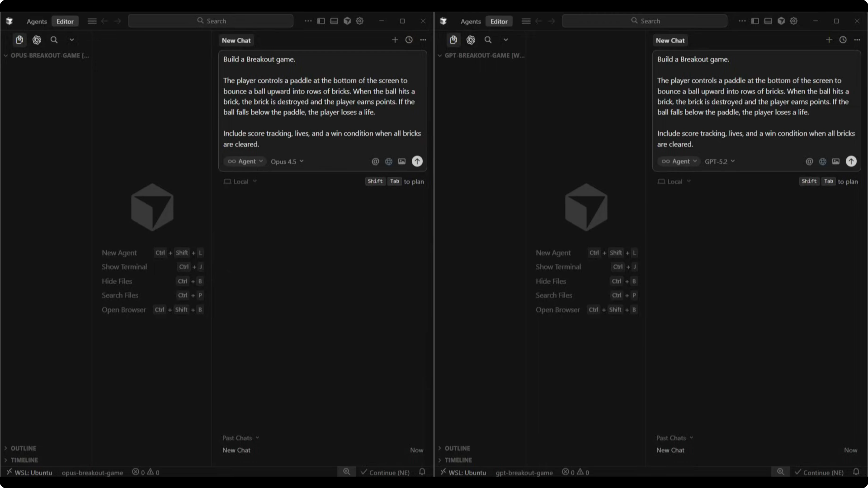Select the Editor tab in the right window
This screenshot has width=868, height=488.
click(499, 21)
